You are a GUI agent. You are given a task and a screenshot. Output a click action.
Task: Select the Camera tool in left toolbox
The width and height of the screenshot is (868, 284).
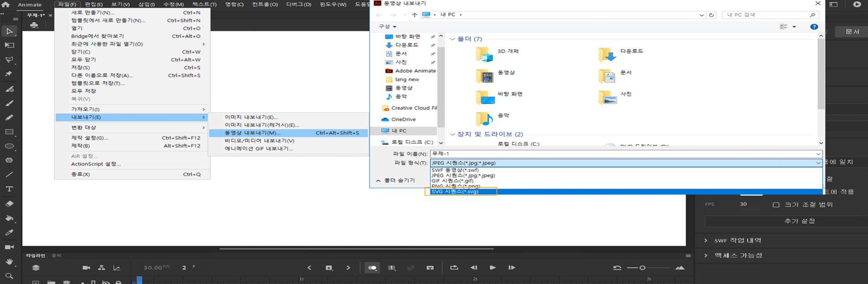(x=9, y=247)
